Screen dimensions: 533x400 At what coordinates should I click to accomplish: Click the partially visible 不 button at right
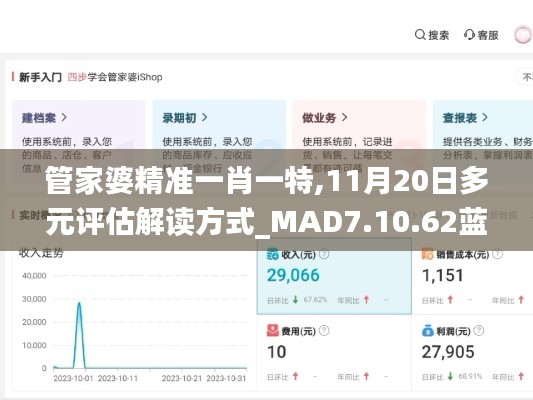(526, 77)
